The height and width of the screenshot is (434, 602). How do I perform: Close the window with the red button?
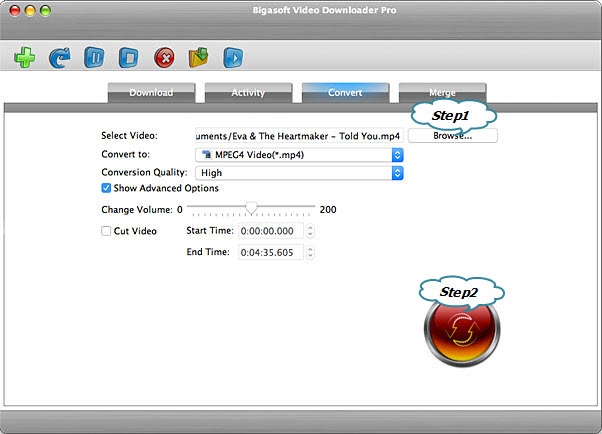(15, 10)
